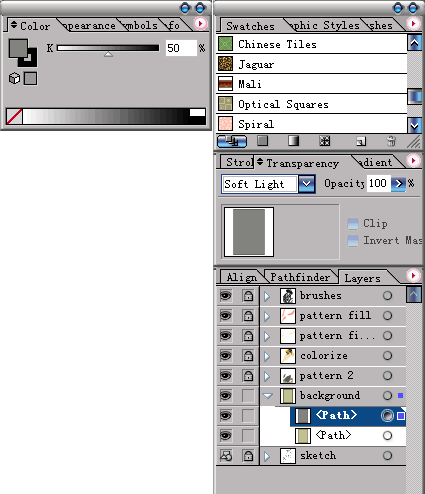This screenshot has width=425, height=494.
Task: Open the Color panel flyout menu
Action: click(200, 24)
